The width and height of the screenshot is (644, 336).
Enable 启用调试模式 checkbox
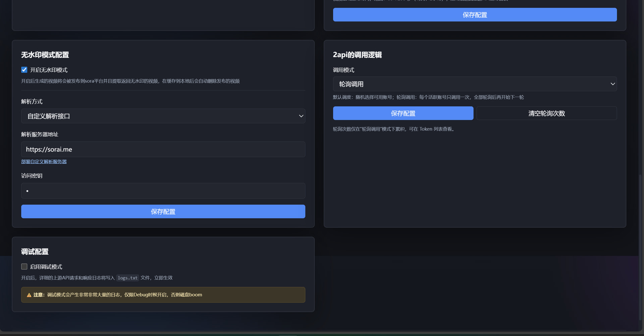(x=24, y=267)
